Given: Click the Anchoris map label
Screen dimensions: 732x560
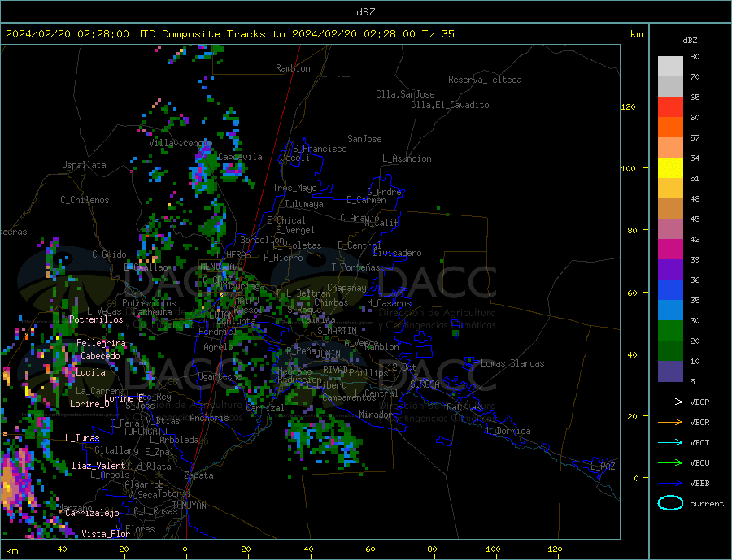Looking at the screenshot, I should 209,418.
